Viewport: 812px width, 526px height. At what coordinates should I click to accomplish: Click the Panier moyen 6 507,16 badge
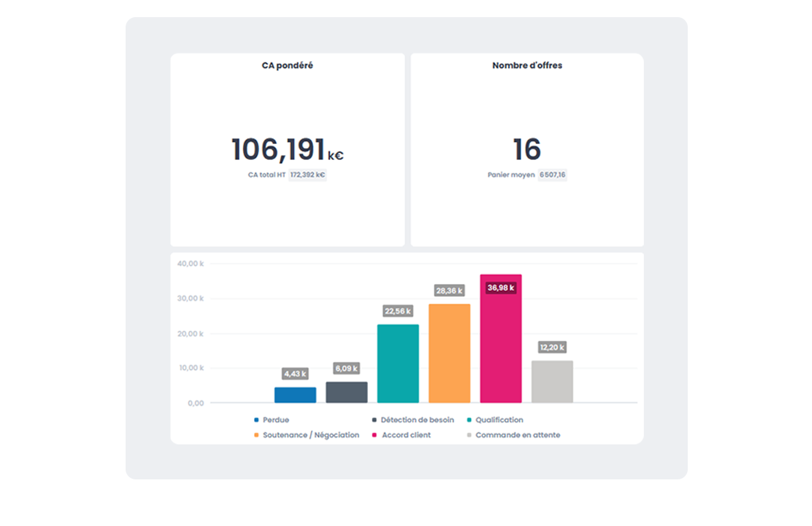click(x=552, y=175)
